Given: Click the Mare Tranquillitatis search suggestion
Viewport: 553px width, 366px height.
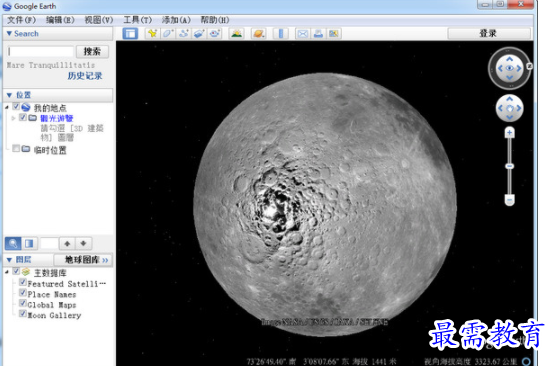Looking at the screenshot, I should coord(51,65).
